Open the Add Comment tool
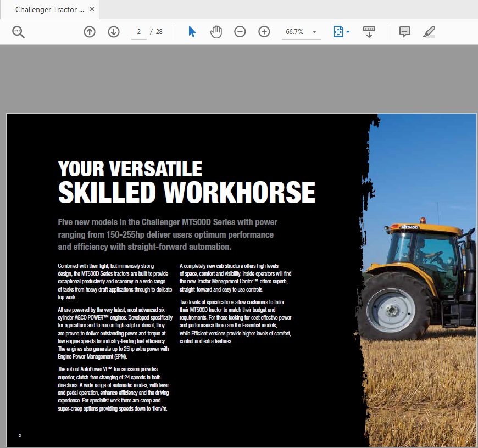478x448 pixels. (x=405, y=32)
